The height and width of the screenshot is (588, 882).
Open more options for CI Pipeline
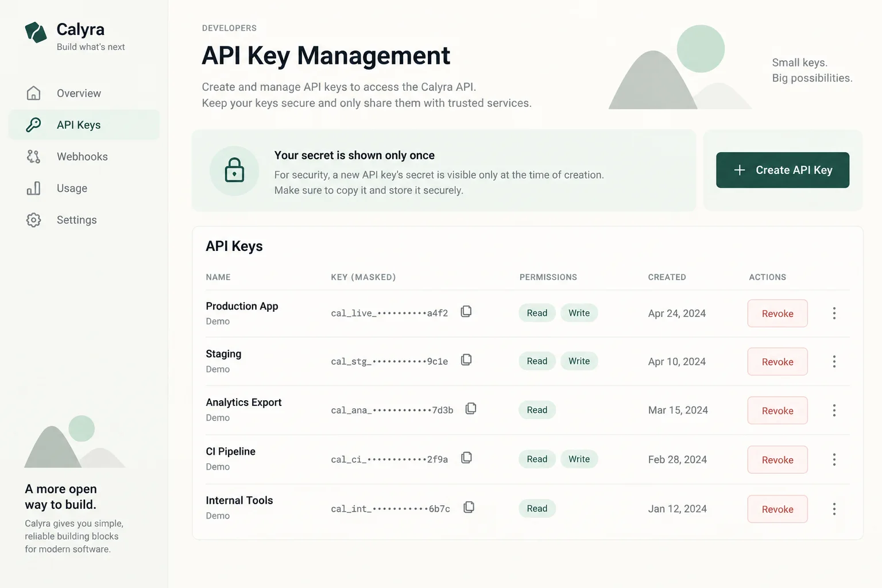pyautogui.click(x=834, y=459)
